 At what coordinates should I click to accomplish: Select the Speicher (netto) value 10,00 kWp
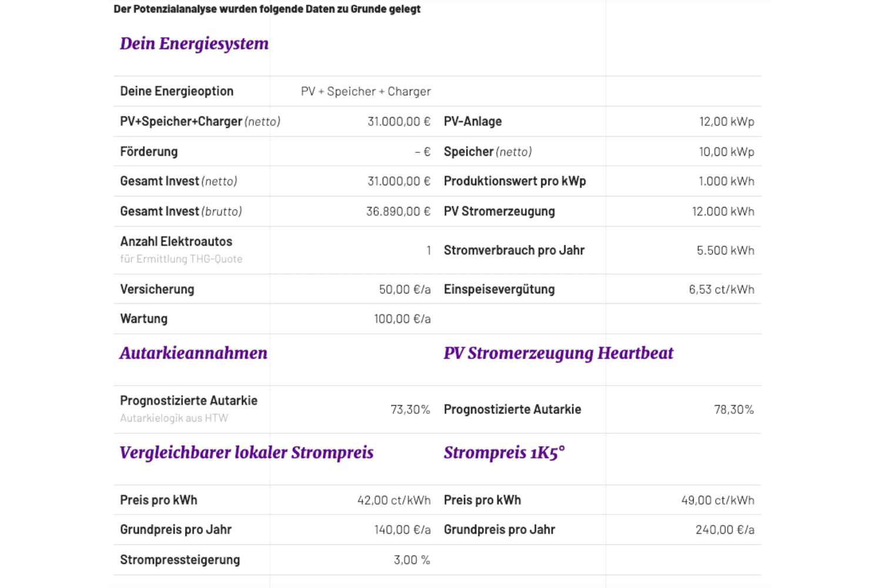point(726,152)
